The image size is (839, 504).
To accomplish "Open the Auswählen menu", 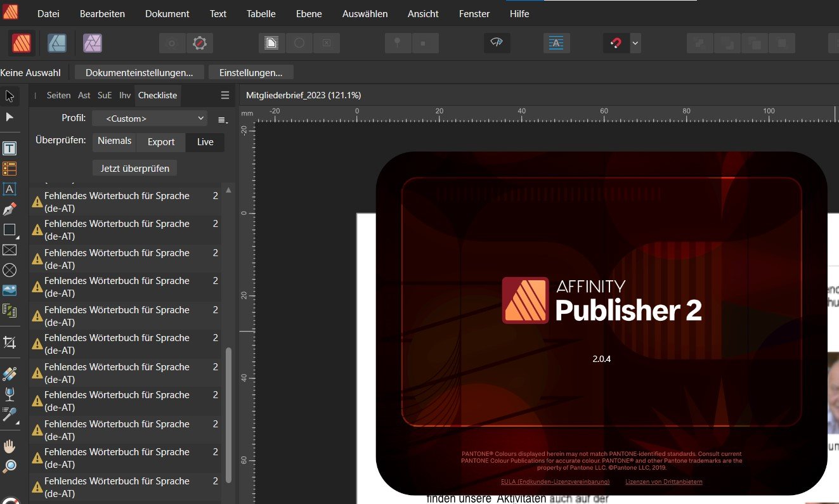I will [x=365, y=13].
